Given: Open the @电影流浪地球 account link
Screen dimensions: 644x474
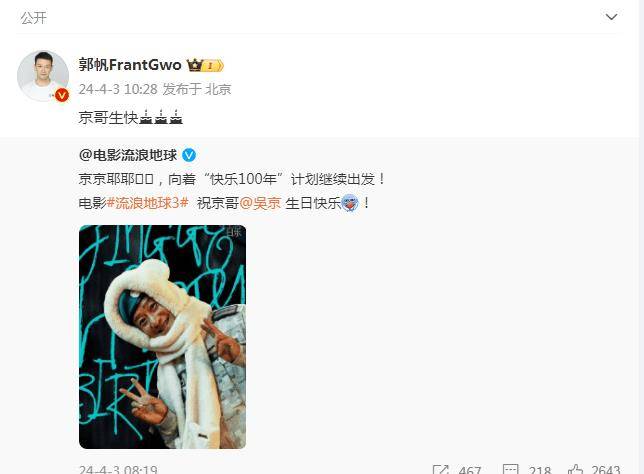Looking at the screenshot, I should 128,155.
